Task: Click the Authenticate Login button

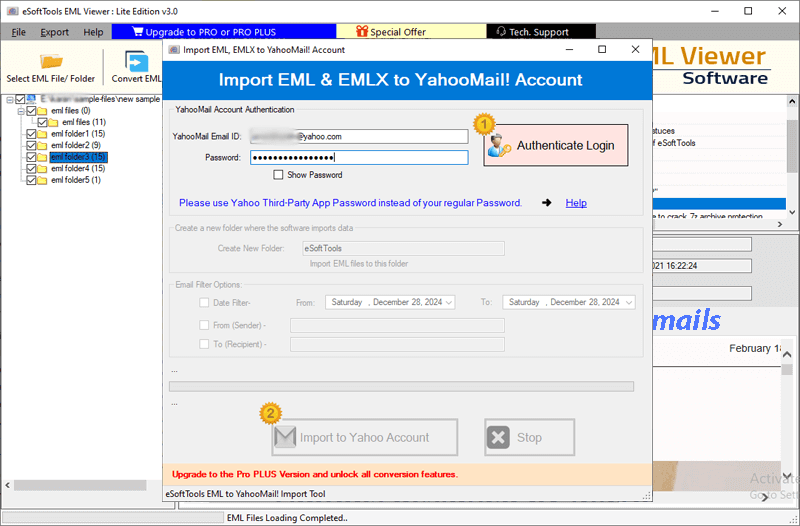Action: click(556, 145)
